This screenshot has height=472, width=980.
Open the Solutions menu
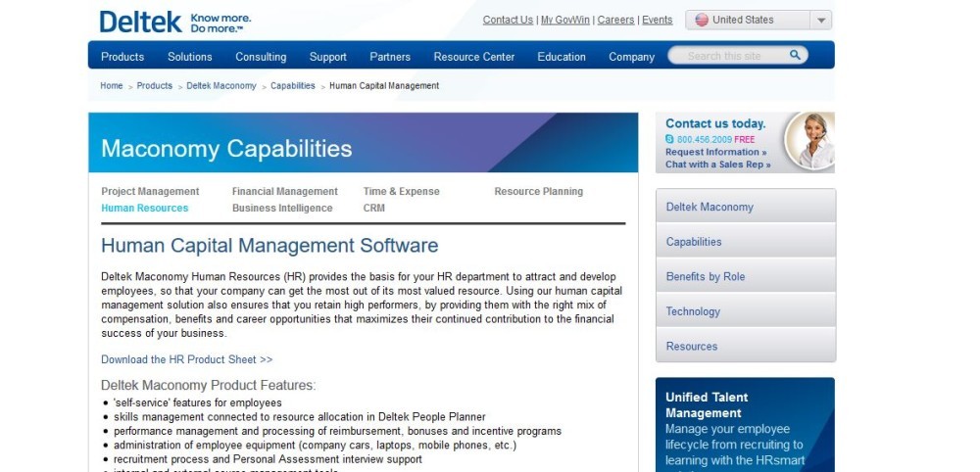click(x=189, y=57)
